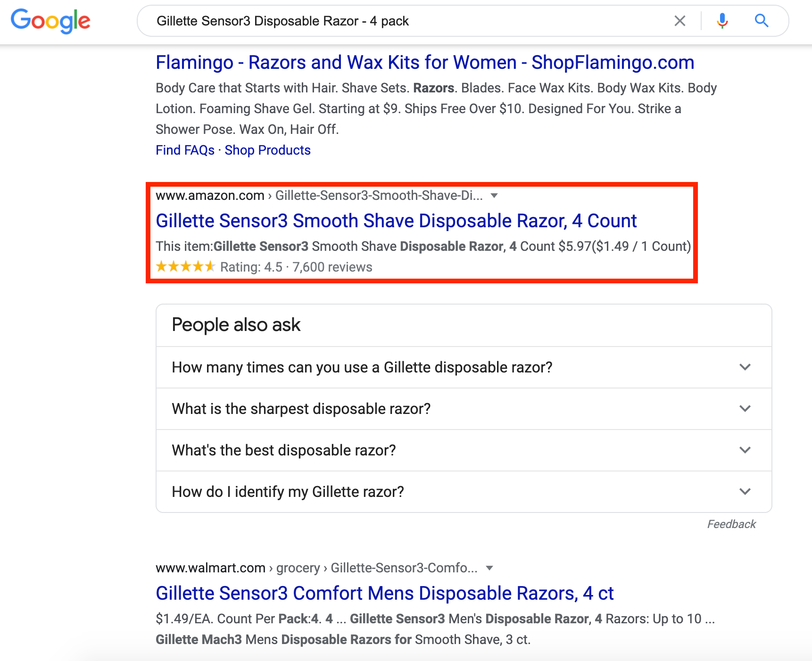The height and width of the screenshot is (661, 812).
Task: Open amazon.com result options arrow
Action: pyautogui.click(x=494, y=195)
